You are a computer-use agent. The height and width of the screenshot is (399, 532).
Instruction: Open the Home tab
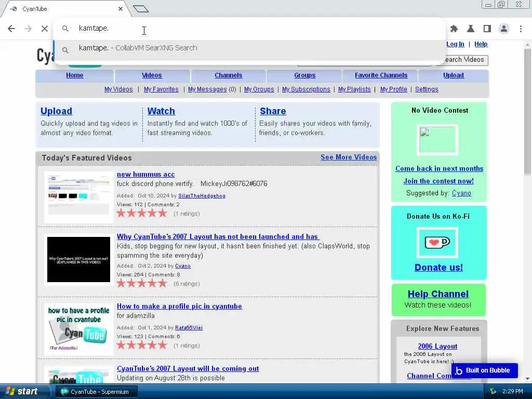tap(75, 75)
